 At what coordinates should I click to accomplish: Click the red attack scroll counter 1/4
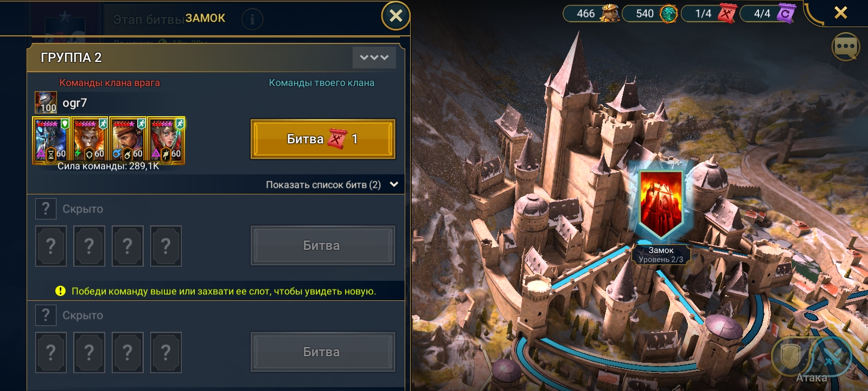(710, 13)
